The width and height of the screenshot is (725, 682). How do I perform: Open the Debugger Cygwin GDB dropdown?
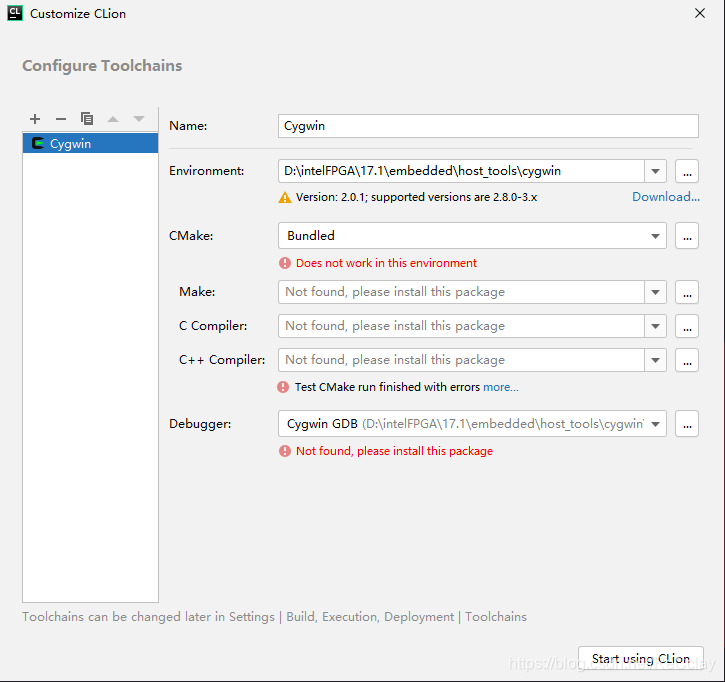[x=472, y=424]
